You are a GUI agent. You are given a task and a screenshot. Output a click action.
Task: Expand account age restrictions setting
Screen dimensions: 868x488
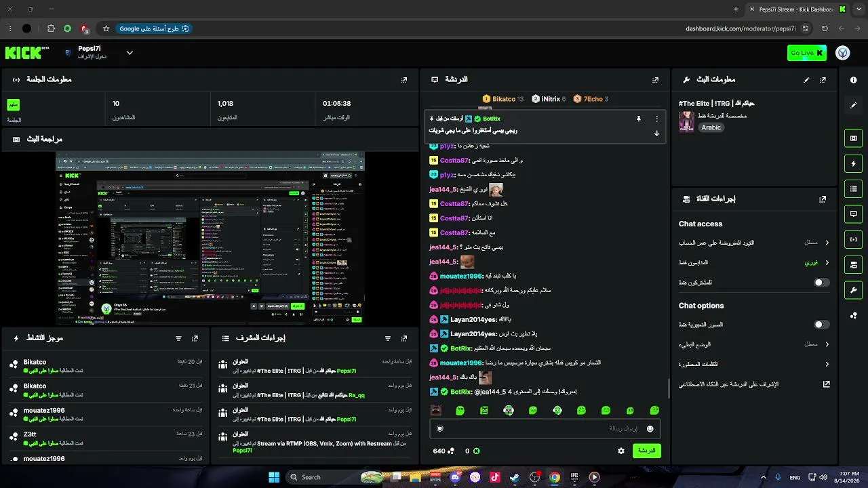click(754, 243)
